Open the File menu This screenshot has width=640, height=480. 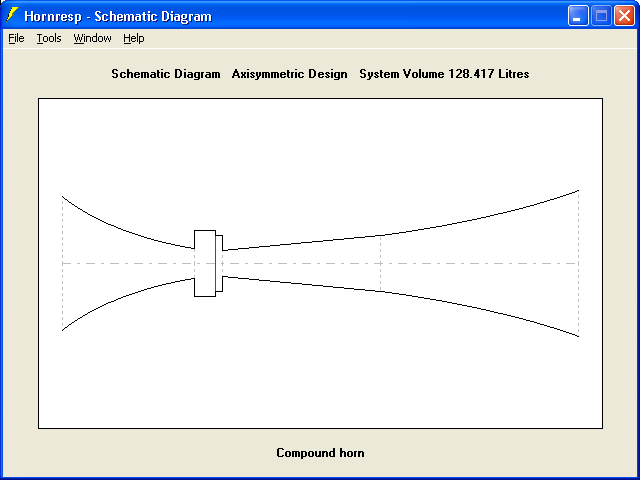(16, 38)
